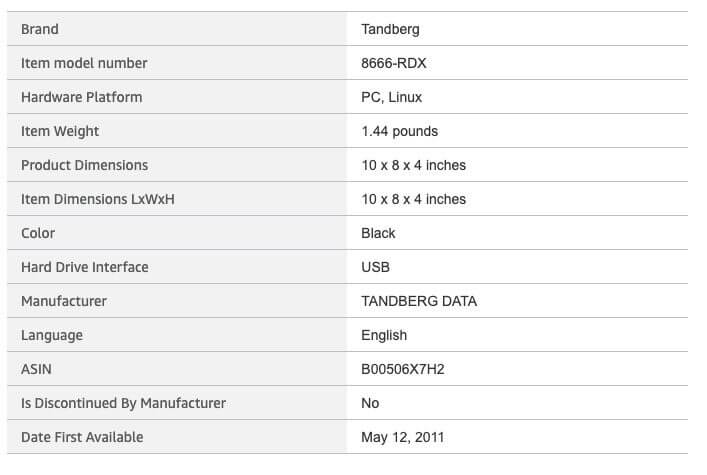Click the Color label
This screenshot has height=475, width=707.
pyautogui.click(x=38, y=233)
